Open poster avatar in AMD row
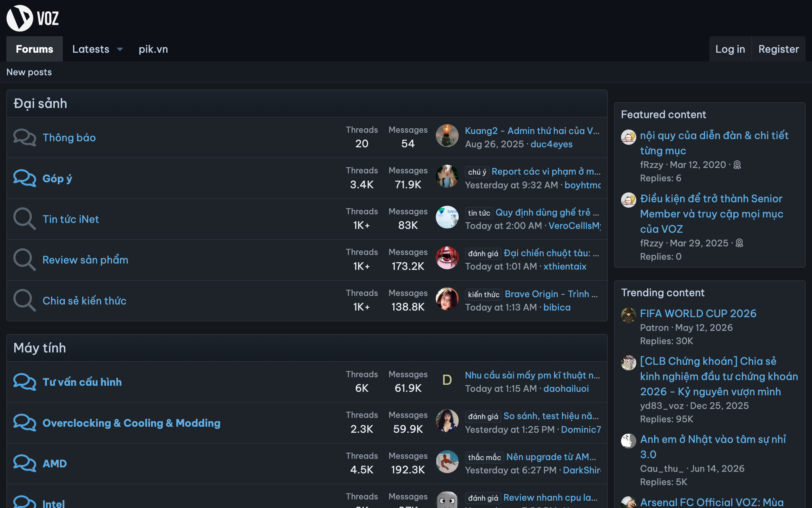812x508 pixels. point(447,462)
